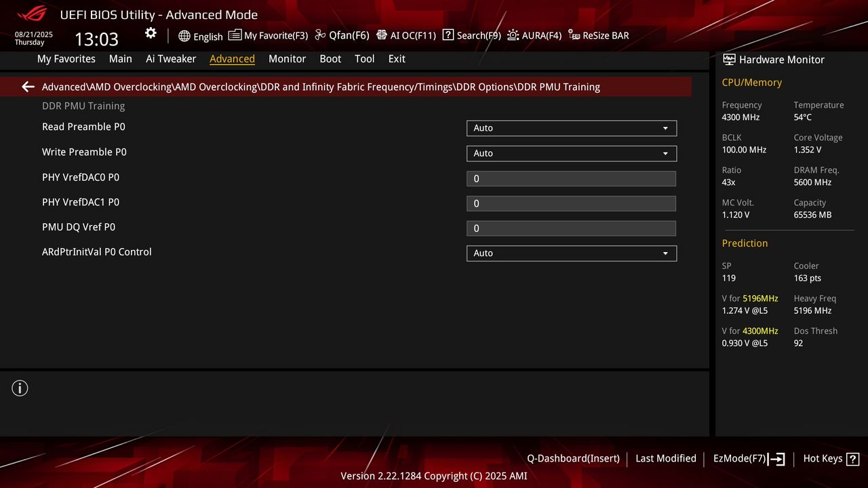Switch to the Boot menu

(330, 59)
